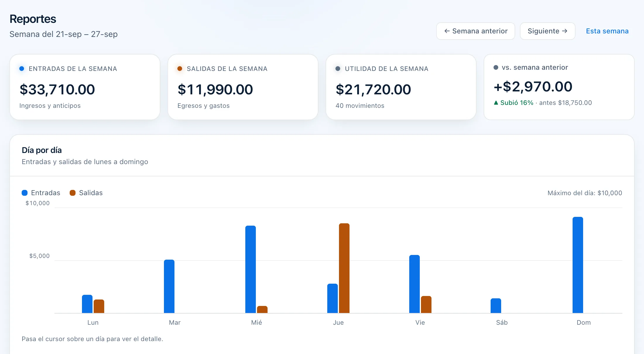
Task: Open the Entradas de la semana card
Action: pyautogui.click(x=85, y=87)
